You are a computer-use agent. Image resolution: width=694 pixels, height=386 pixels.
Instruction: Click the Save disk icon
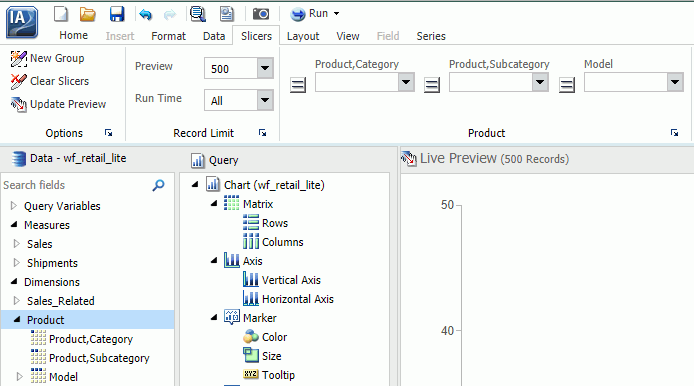117,14
